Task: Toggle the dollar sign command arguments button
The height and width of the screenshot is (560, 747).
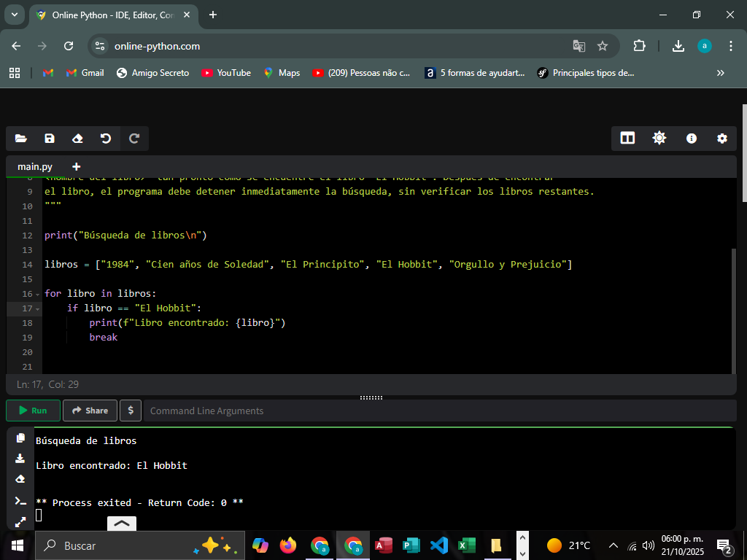Action: point(131,411)
